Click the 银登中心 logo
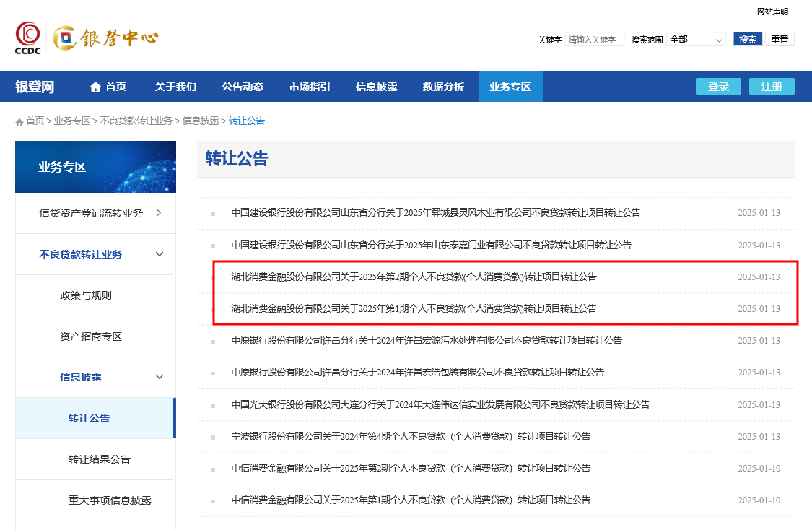 (106, 38)
